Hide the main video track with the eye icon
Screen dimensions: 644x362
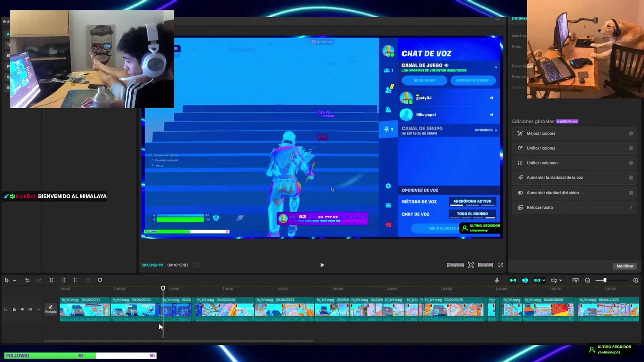point(22,309)
